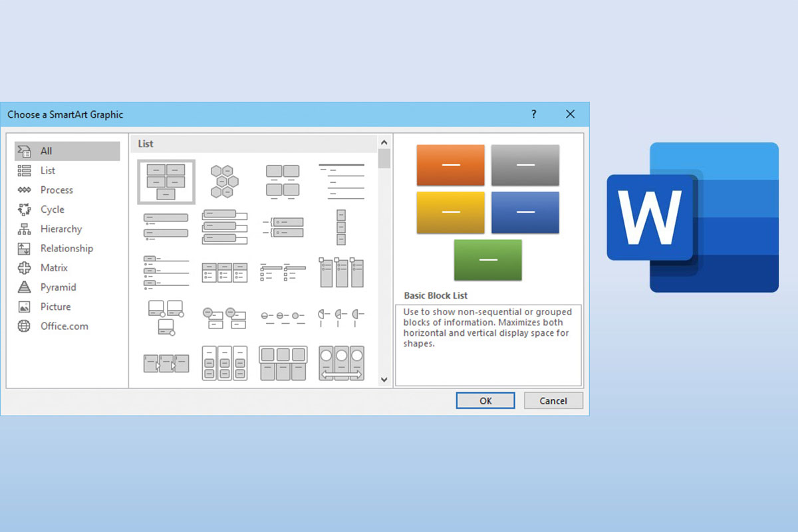Click the layout list scrollbar thumb
The height and width of the screenshot is (532, 798).
(x=384, y=158)
